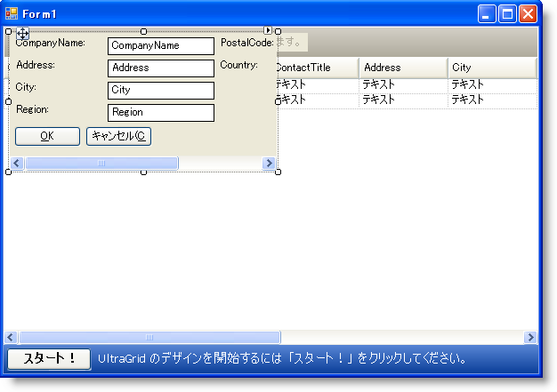Click the Address column header in the grid
Viewport: 557px width, 392px height.
403,68
